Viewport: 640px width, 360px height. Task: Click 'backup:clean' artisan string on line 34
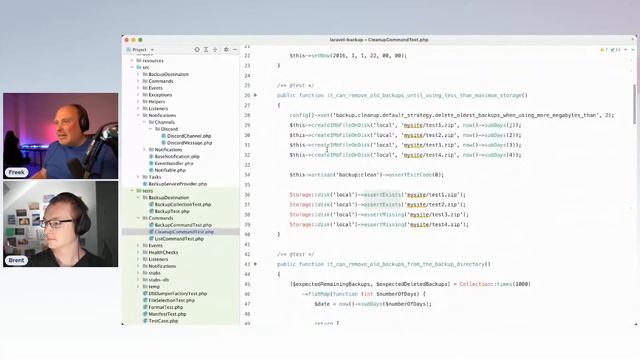click(359, 175)
